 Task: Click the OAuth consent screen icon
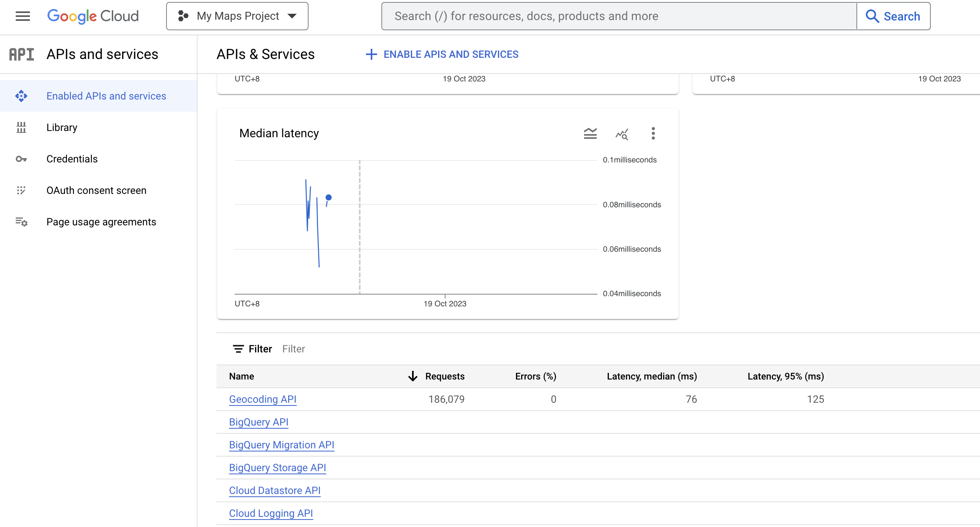click(x=21, y=190)
